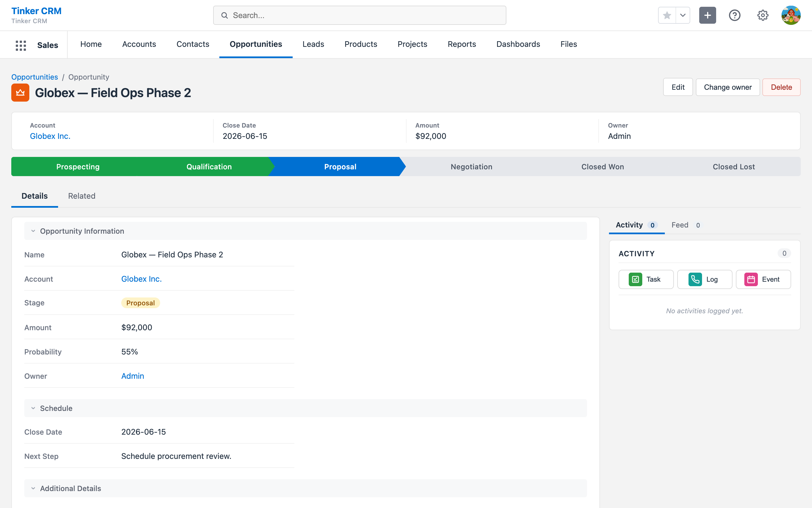Open the Dashboards tab

(x=518, y=44)
